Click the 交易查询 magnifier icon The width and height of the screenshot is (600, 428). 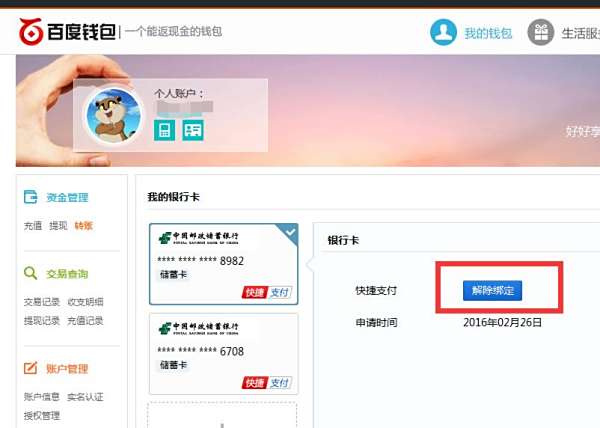click(x=31, y=273)
